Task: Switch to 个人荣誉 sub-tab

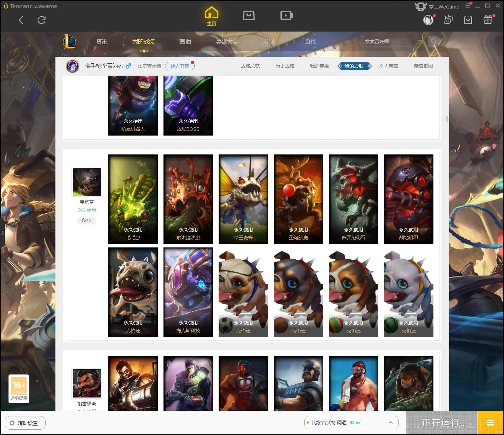Action: [389, 66]
